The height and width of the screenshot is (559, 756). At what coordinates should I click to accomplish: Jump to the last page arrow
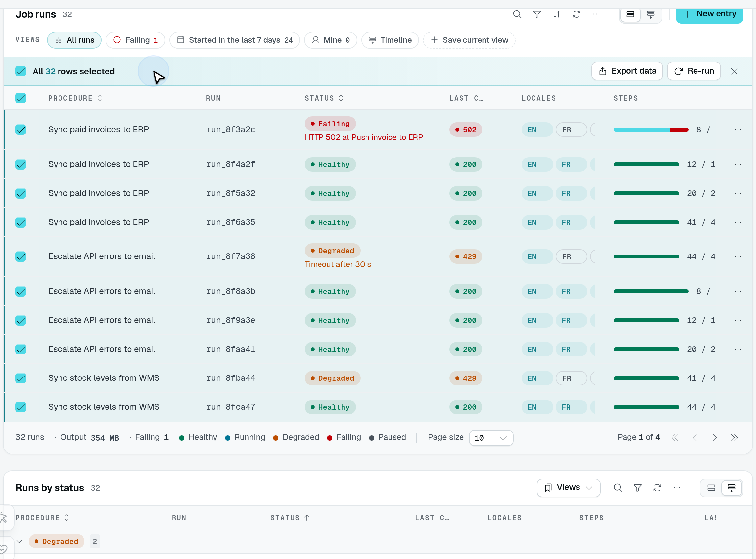click(x=734, y=438)
